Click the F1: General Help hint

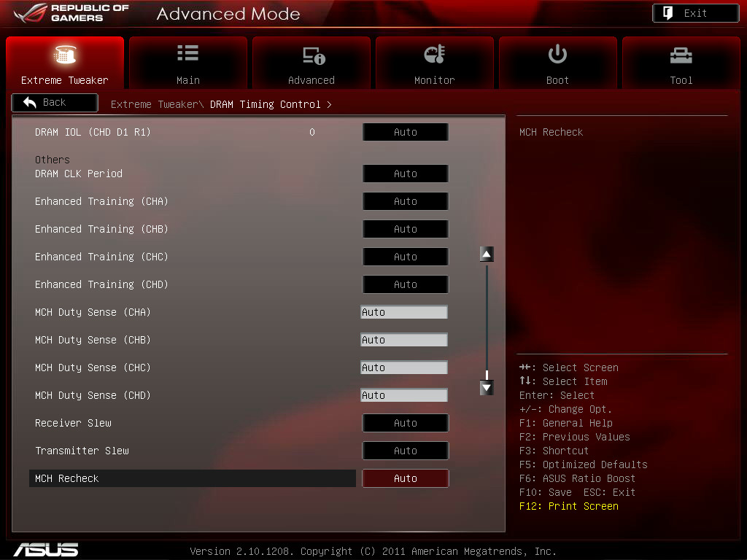[x=566, y=423]
